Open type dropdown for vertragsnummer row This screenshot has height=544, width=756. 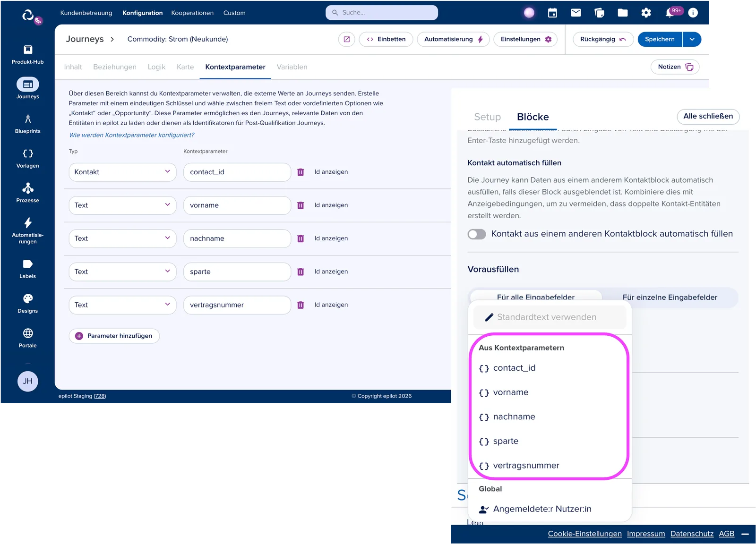pos(122,305)
